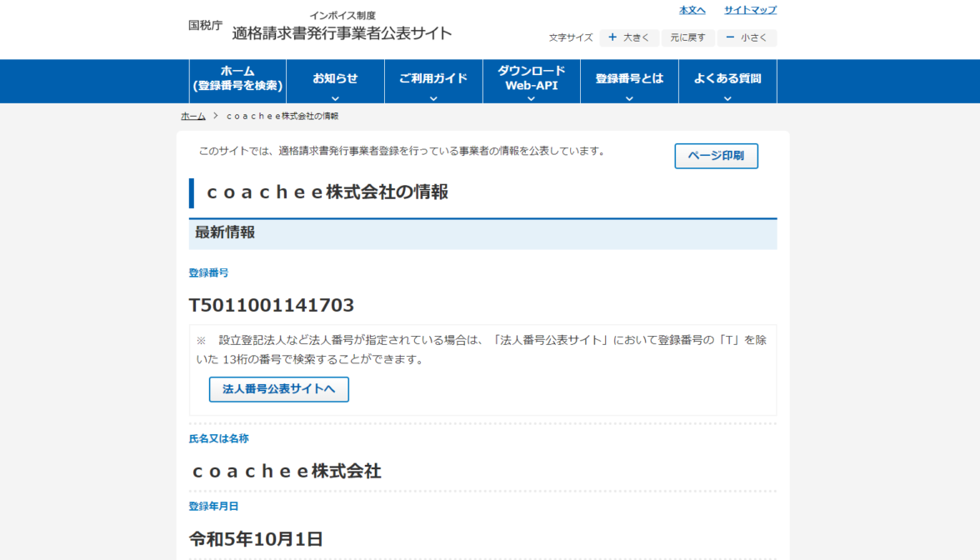
Task: Expand the ご利用ガイド dropdown
Action: [x=433, y=97]
